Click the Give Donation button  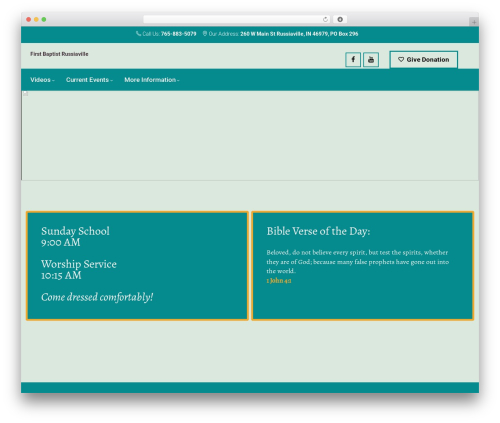coord(424,60)
